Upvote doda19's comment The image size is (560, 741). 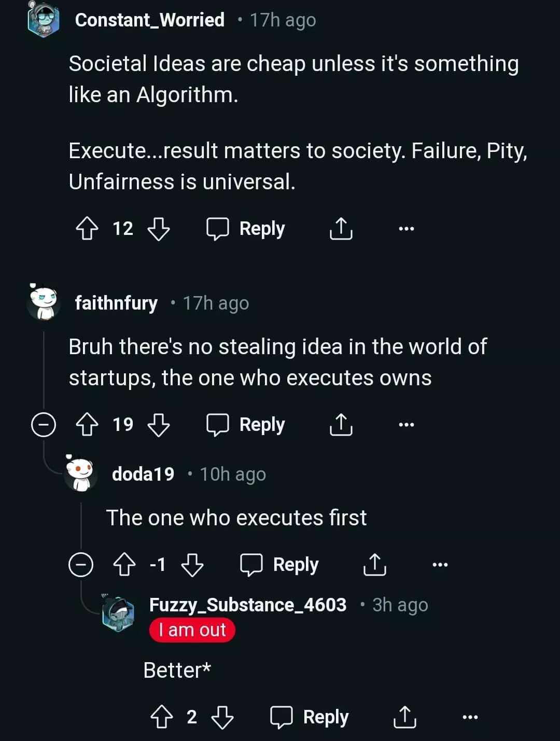click(124, 565)
